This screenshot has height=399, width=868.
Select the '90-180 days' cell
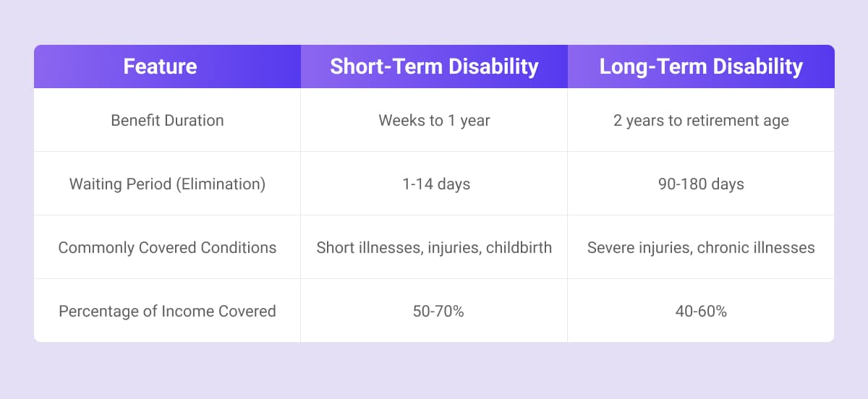pos(701,184)
